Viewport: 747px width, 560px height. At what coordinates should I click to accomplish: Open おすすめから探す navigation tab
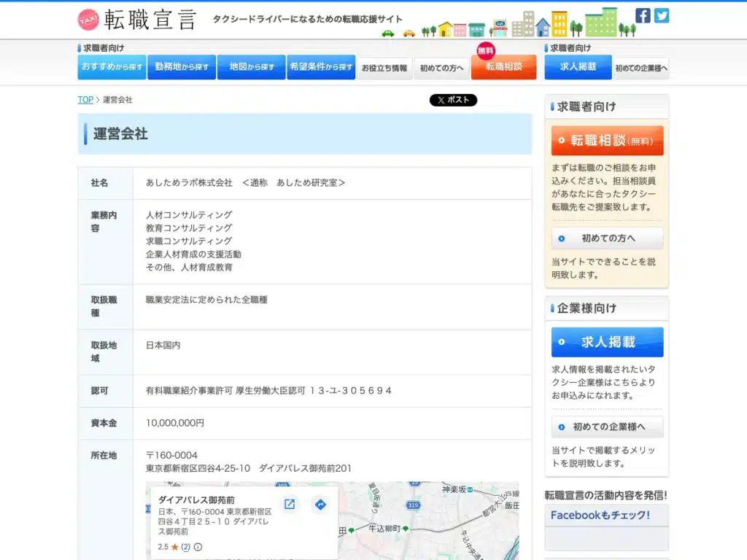112,66
